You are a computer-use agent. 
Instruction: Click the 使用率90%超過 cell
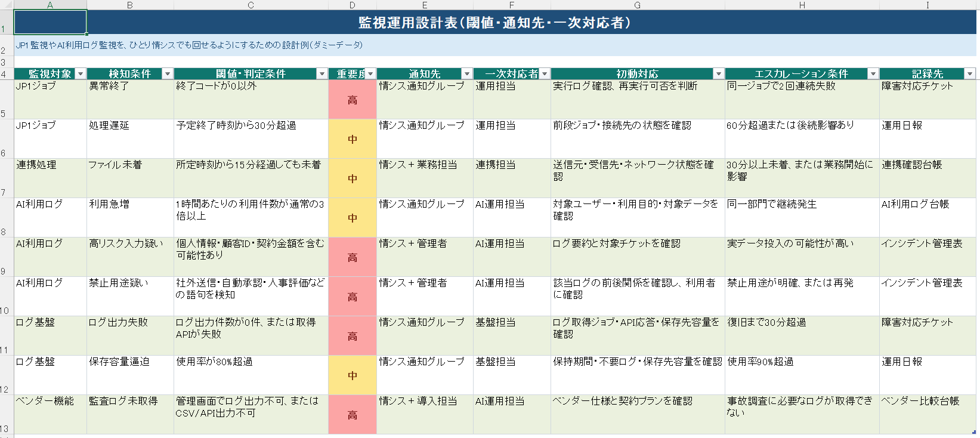802,375
